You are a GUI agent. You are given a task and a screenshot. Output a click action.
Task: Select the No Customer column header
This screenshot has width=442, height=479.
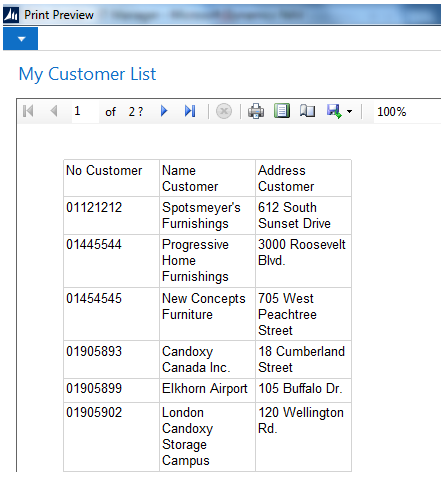[111, 178]
